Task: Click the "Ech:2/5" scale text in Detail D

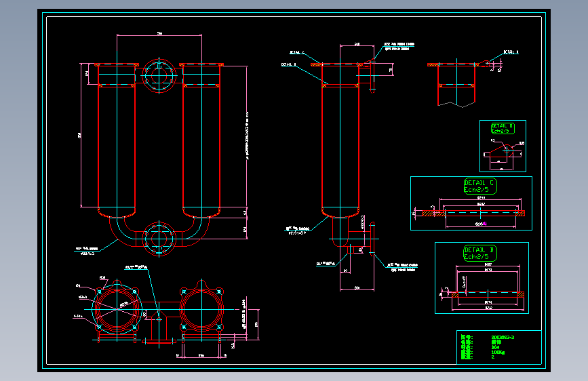Action: click(x=501, y=131)
